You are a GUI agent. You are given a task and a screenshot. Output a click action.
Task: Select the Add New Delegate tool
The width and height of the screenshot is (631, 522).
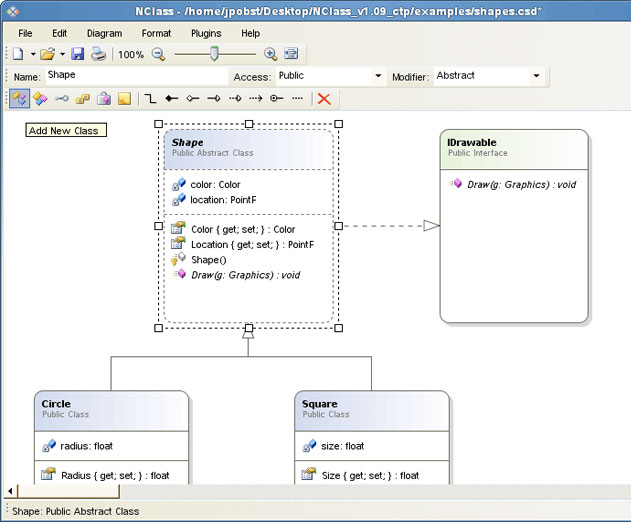coord(104,99)
